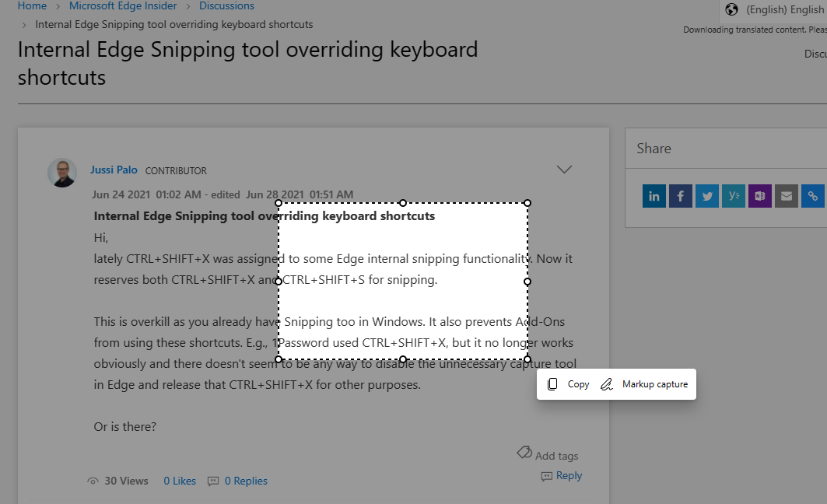827x504 pixels.
Task: Choose Copy from the capture toolbar
Action: pyautogui.click(x=578, y=383)
